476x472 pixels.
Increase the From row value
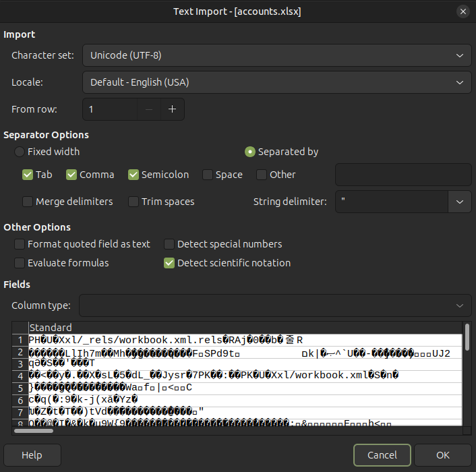click(172, 109)
